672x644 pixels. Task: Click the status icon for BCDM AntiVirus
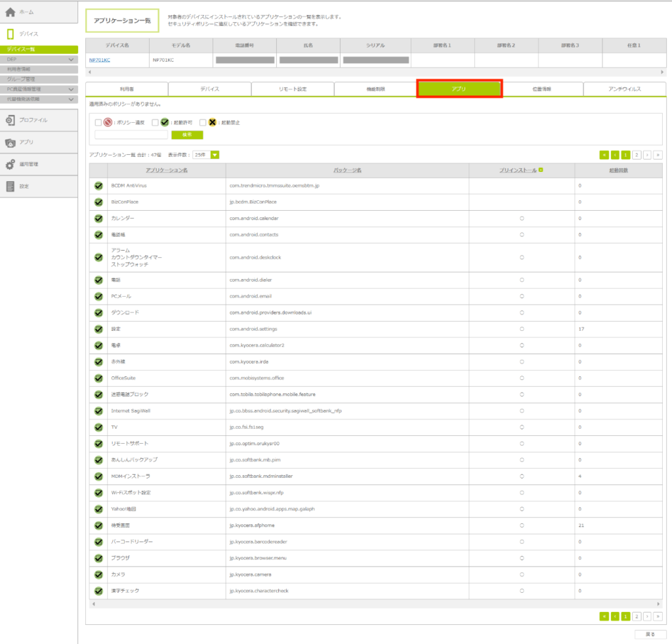point(98,186)
